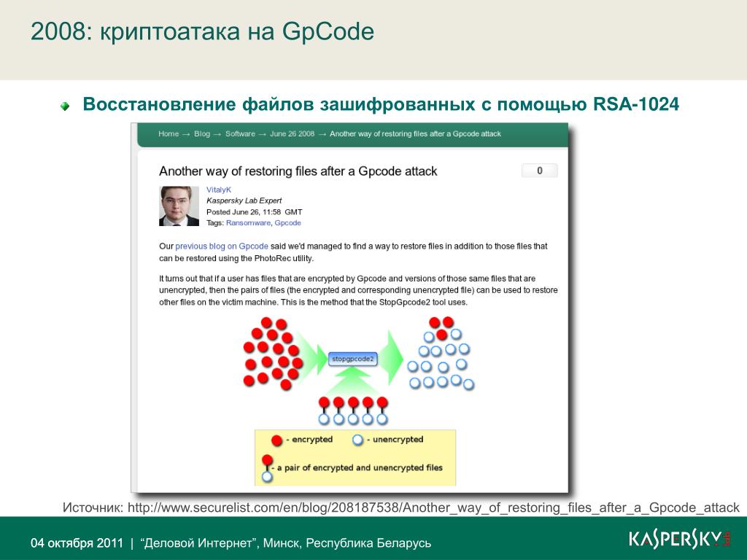Open the Gpcode tag link
This screenshot has height=560, width=747.
pyautogui.click(x=287, y=223)
